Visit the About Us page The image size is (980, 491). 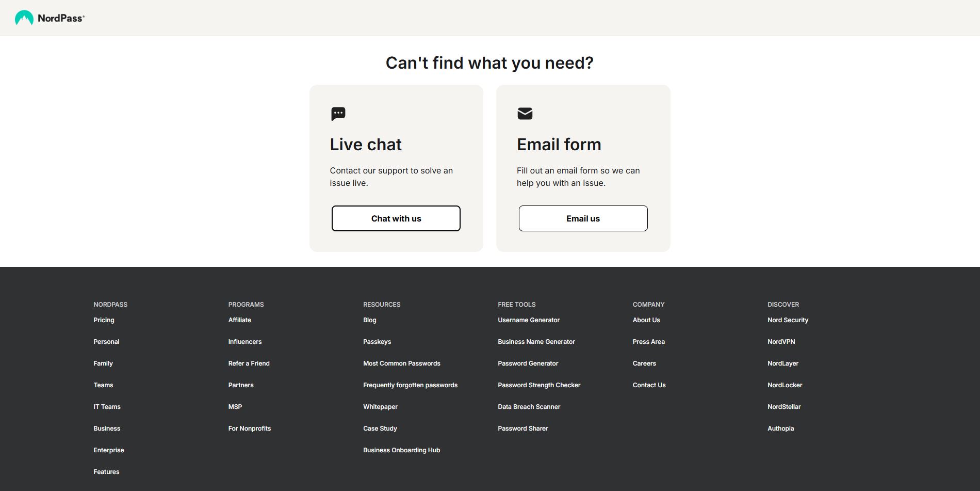point(646,320)
